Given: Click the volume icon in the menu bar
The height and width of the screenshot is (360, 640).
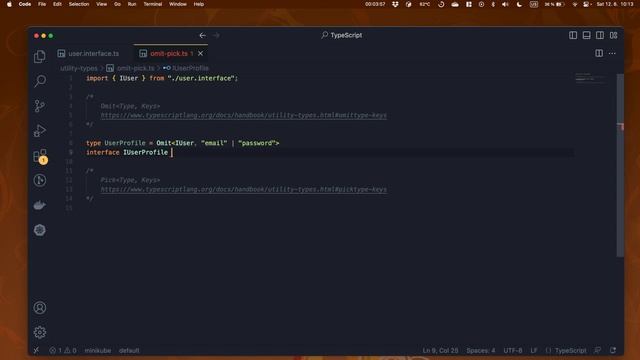Looking at the screenshot, I should [505, 4].
